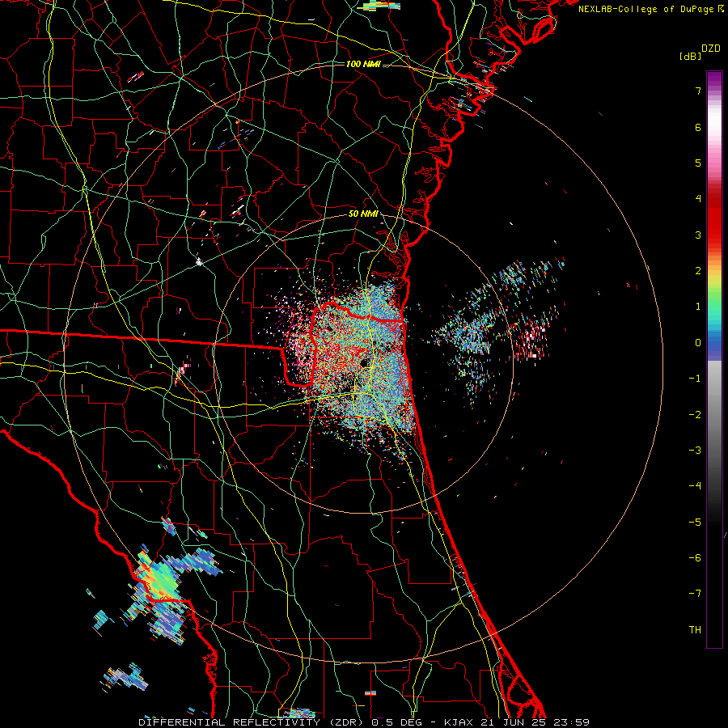Click the 100 NMI range ring label

[x=363, y=64]
